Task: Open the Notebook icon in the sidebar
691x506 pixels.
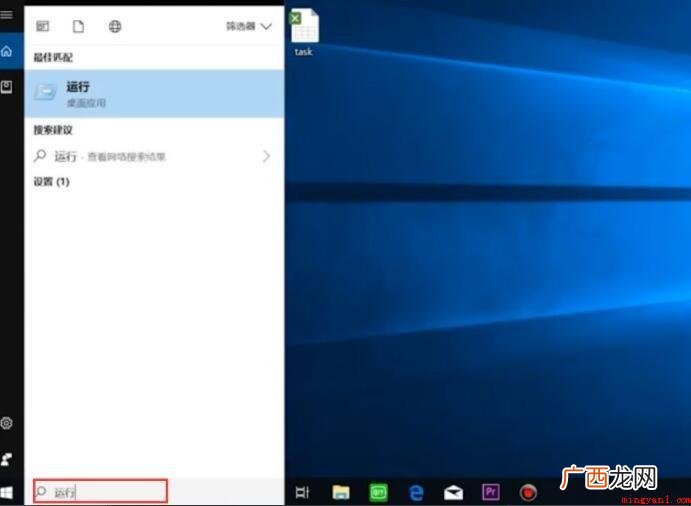Action: tap(7, 87)
